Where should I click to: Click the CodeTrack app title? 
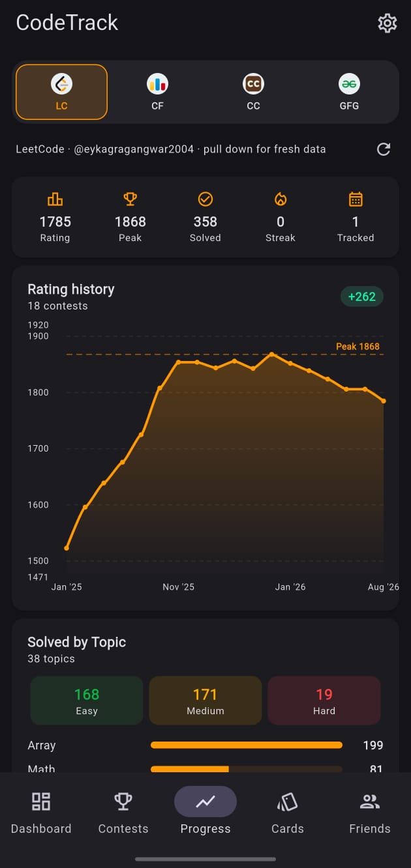point(67,23)
